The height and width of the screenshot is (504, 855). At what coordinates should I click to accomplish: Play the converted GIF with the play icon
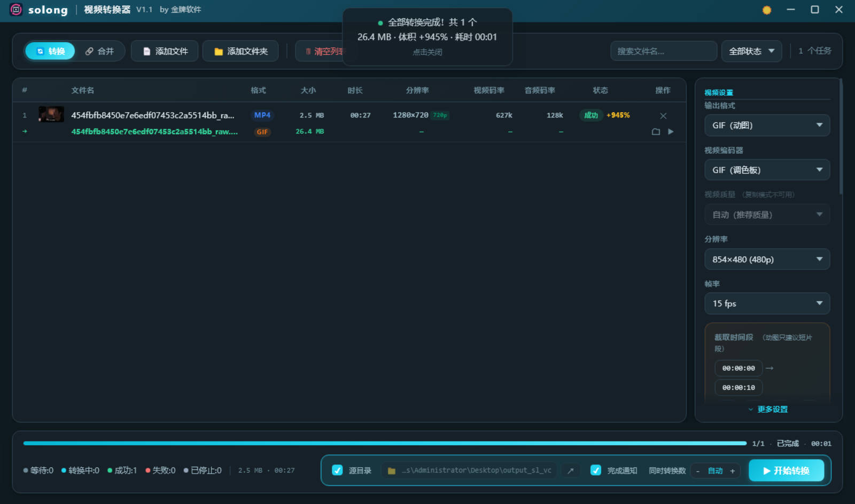click(x=671, y=131)
